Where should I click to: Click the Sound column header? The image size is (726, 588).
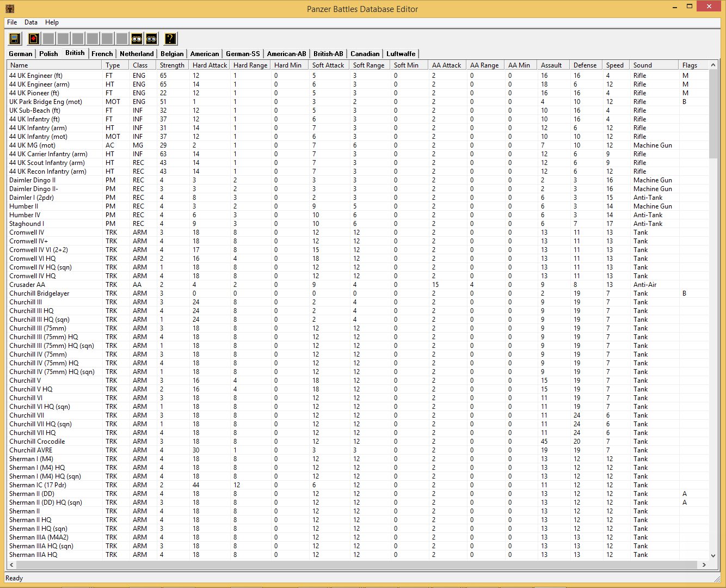(654, 65)
